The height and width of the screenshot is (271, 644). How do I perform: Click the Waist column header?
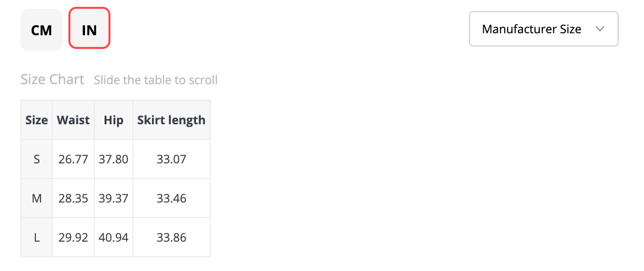pos(73,120)
